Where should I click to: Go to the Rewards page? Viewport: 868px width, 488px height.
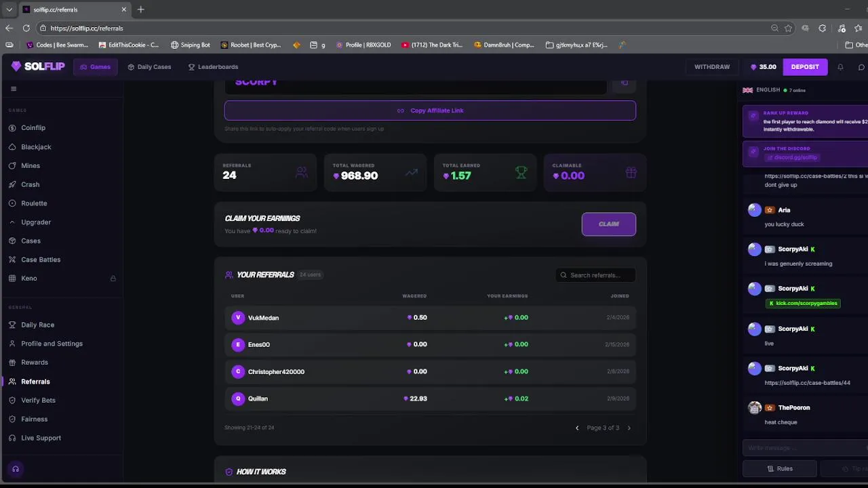point(34,362)
